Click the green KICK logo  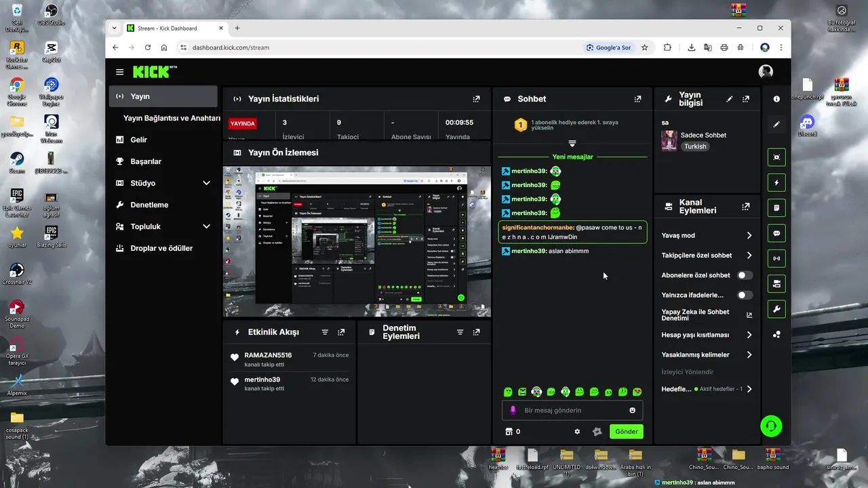point(151,72)
